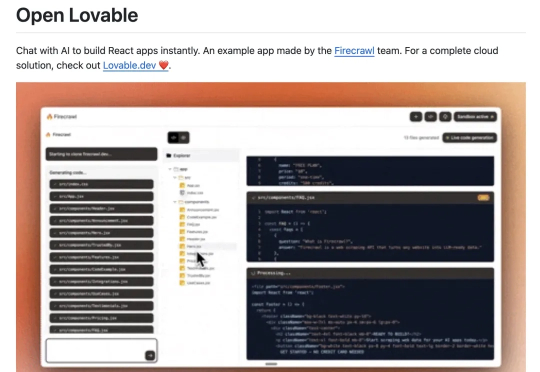Click the icon button left of Sandbox active
The image size is (540, 372).
[445, 117]
